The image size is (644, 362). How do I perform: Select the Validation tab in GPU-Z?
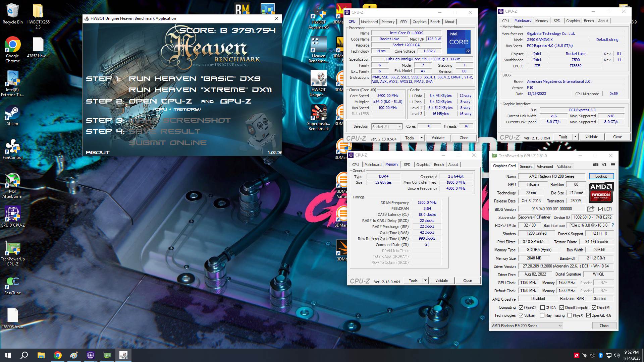pyautogui.click(x=565, y=167)
